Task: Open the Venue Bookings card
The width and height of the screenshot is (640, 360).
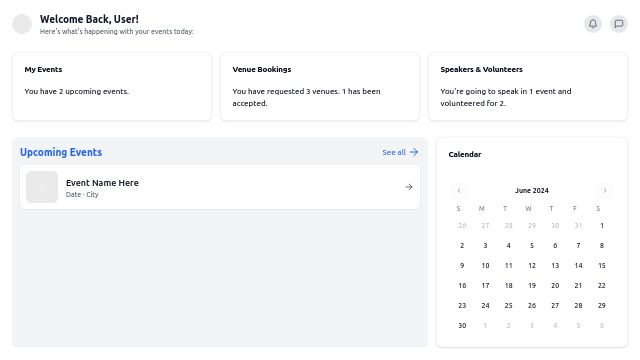Action: pyautogui.click(x=320, y=87)
